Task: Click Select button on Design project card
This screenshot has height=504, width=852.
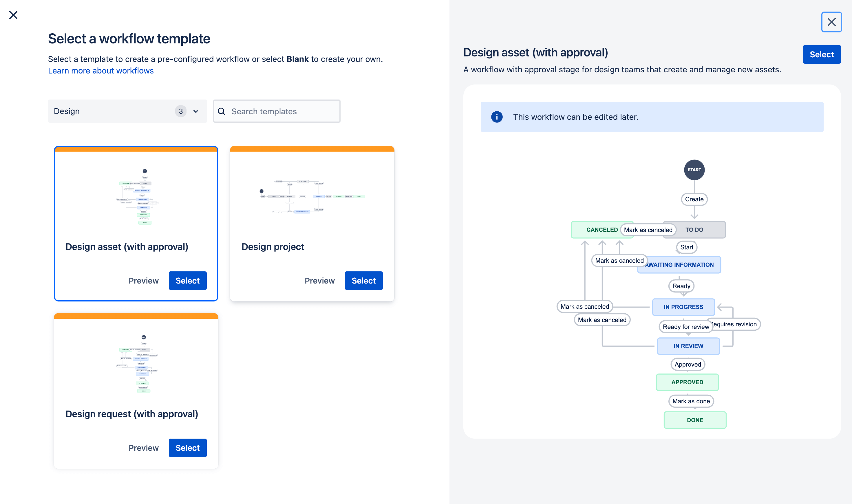Action: 363,280
